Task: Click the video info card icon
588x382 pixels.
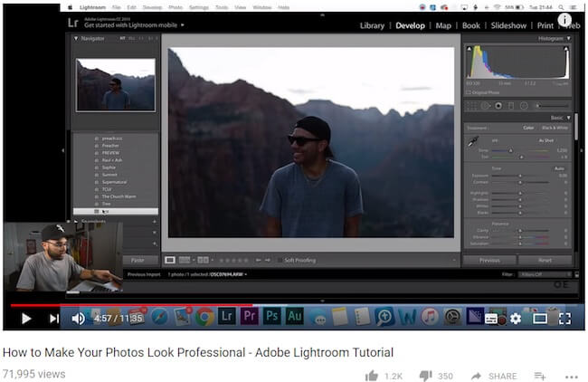Action: point(564,20)
